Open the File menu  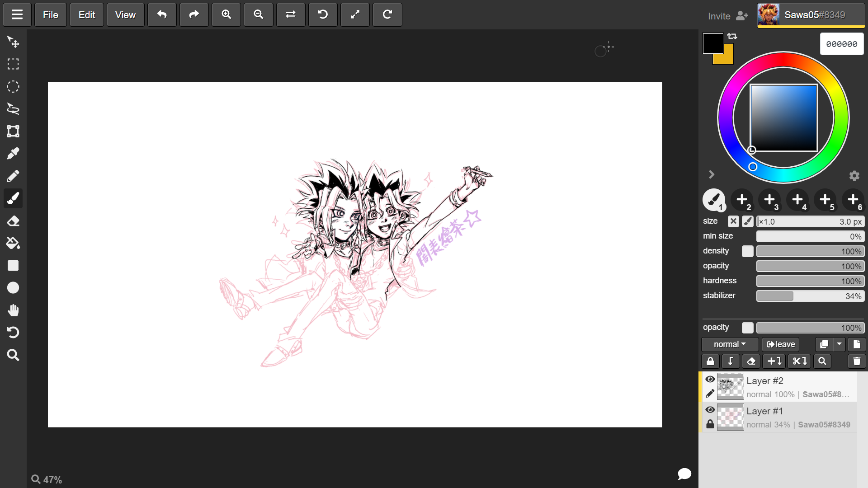pos(51,14)
